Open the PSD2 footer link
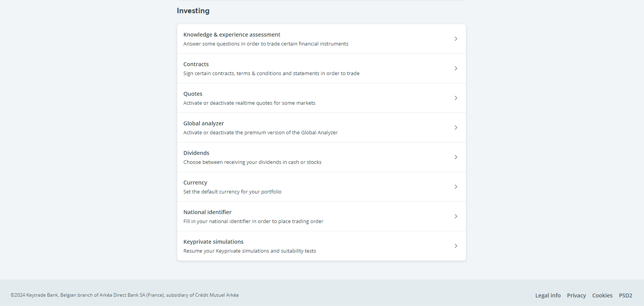The width and height of the screenshot is (644, 306). tap(625, 295)
